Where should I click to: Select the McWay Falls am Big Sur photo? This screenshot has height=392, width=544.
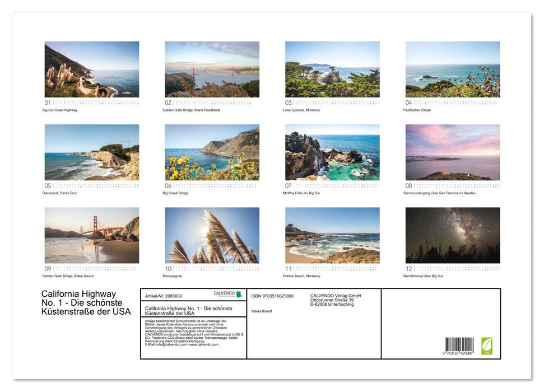(x=332, y=152)
